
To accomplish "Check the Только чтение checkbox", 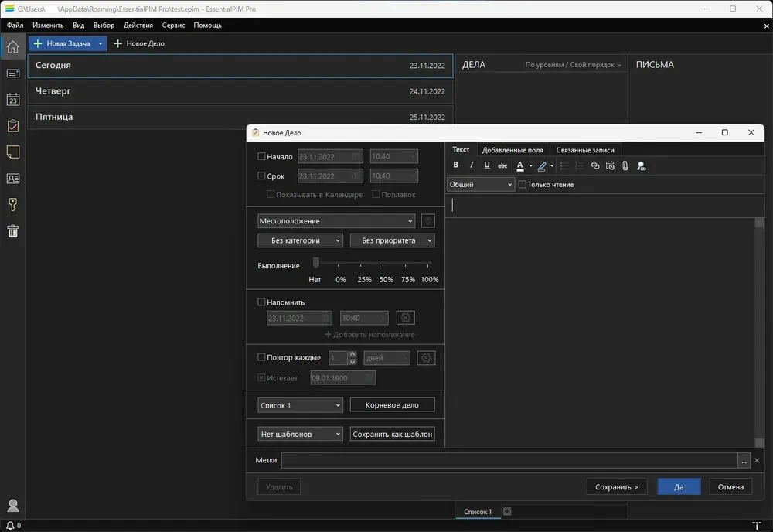I will tap(522, 184).
